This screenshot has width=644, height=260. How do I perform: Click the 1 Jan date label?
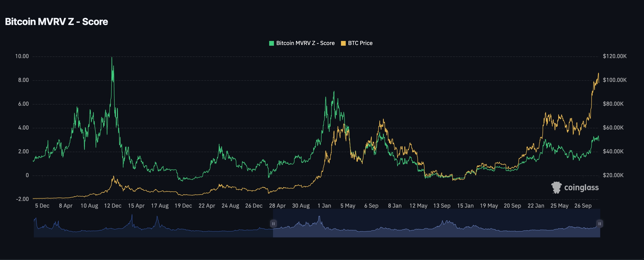coord(324,206)
